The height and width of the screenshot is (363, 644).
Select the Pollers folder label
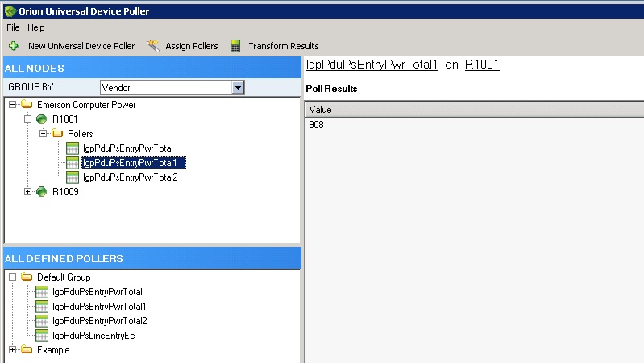(x=81, y=134)
